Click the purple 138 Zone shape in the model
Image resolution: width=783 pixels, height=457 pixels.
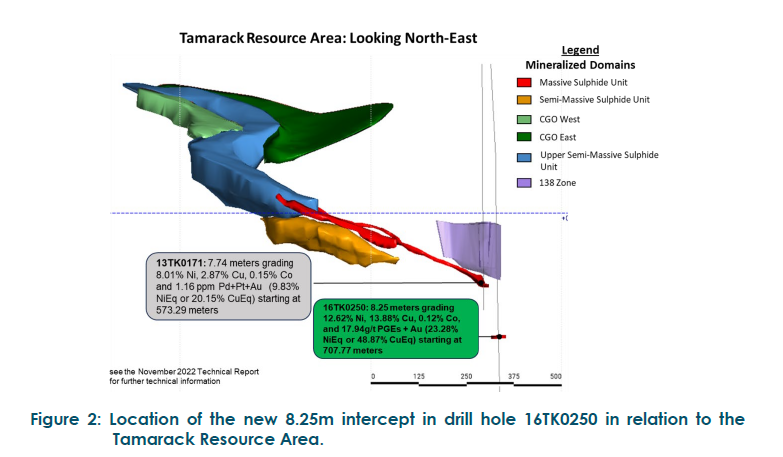click(x=472, y=246)
